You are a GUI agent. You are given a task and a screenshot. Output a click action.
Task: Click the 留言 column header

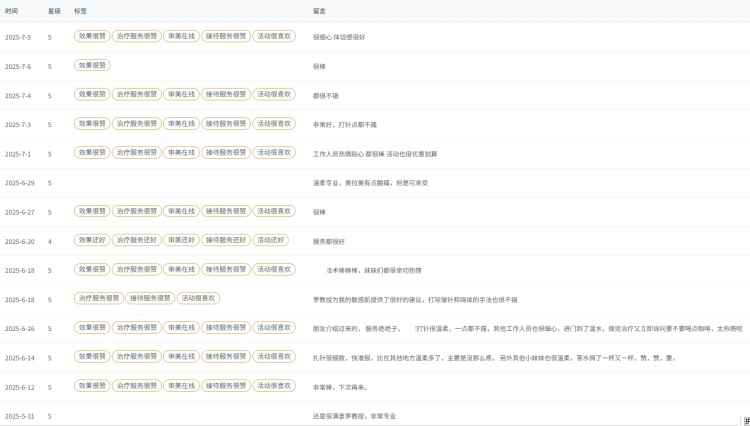319,11
